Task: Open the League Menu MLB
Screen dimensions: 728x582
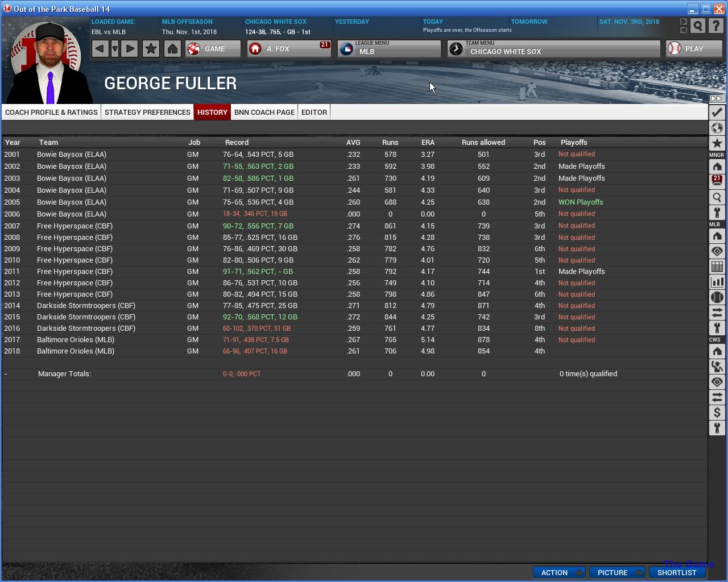Action: coord(389,49)
